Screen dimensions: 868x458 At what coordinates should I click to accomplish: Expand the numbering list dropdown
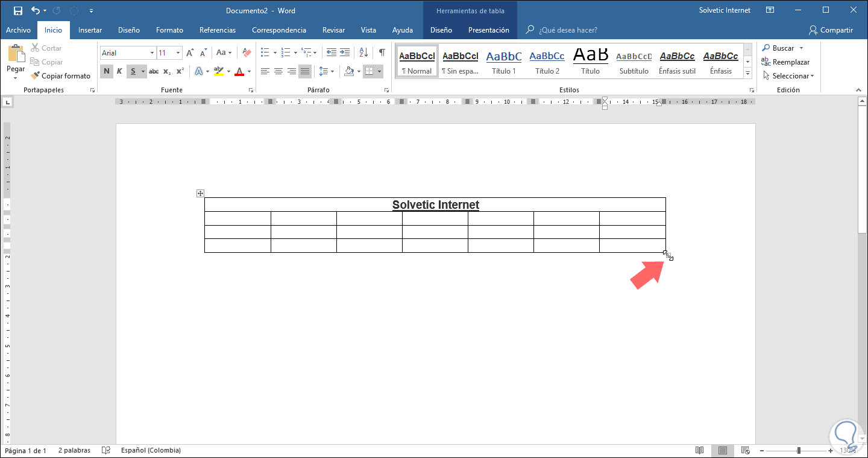(x=295, y=53)
